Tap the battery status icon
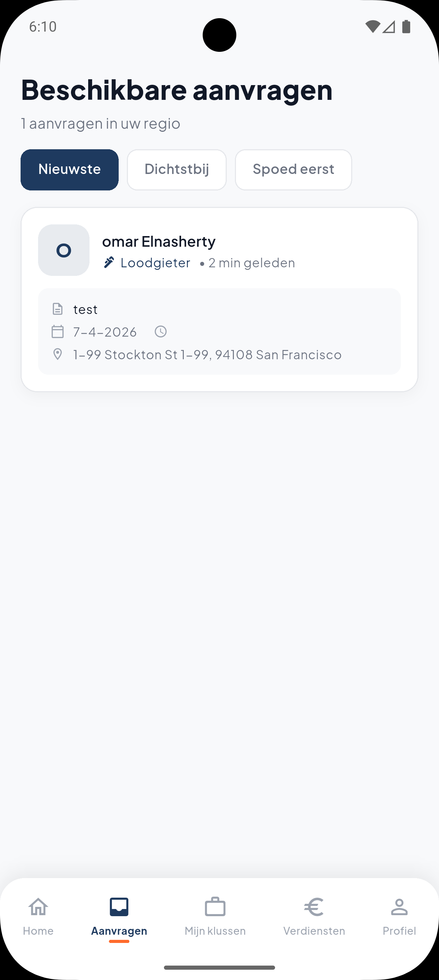The width and height of the screenshot is (439, 980). click(406, 27)
